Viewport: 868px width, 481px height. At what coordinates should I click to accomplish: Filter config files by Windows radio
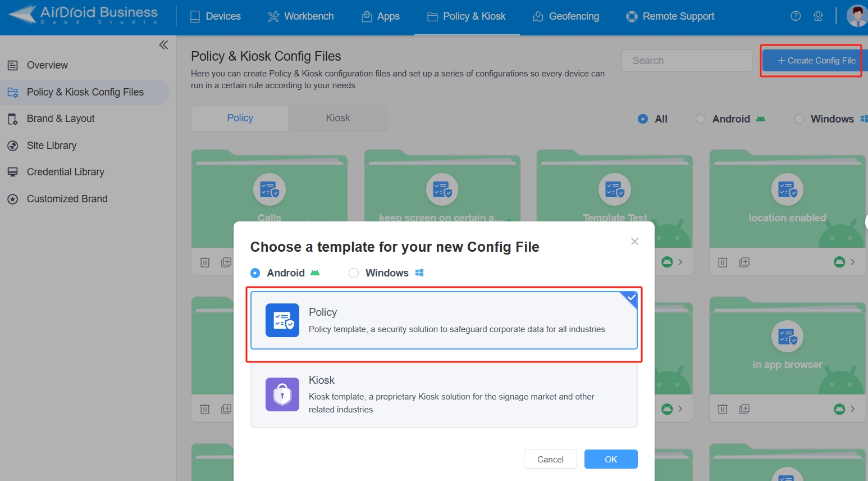point(799,119)
